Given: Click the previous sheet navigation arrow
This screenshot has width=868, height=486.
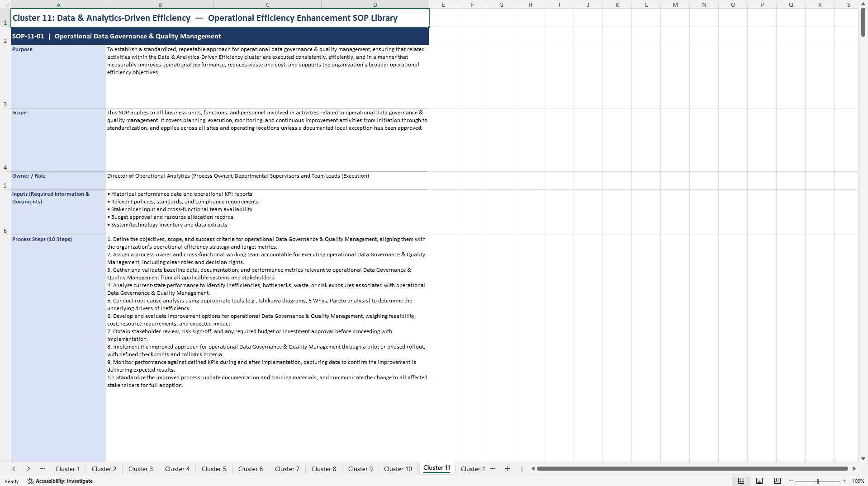Looking at the screenshot, I should (14, 469).
